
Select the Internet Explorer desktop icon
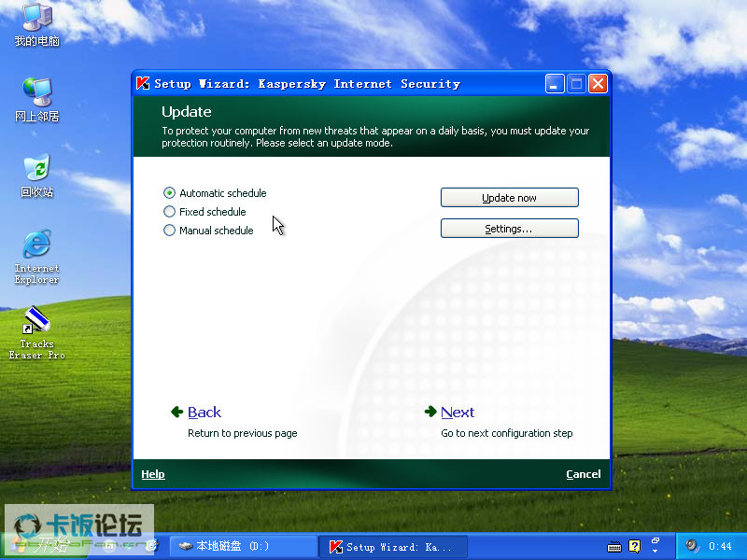(x=36, y=258)
